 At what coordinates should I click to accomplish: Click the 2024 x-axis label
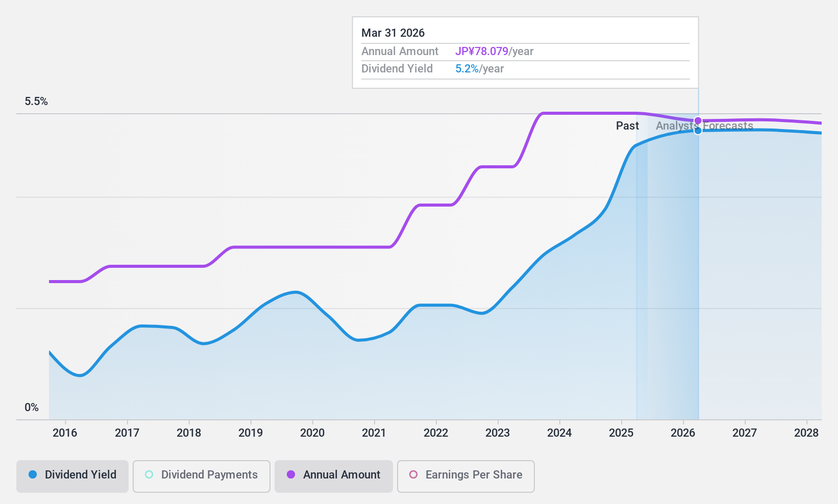559,433
